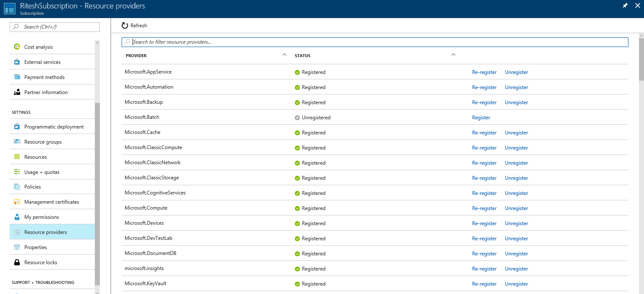Click the Resources grid icon
This screenshot has width=644, height=294.
(17, 157)
